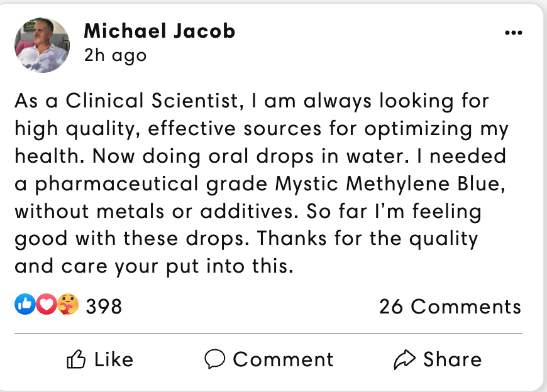Click the blue thumbs-up reaction icon
The height and width of the screenshot is (392, 547).
pyautogui.click(x=25, y=304)
